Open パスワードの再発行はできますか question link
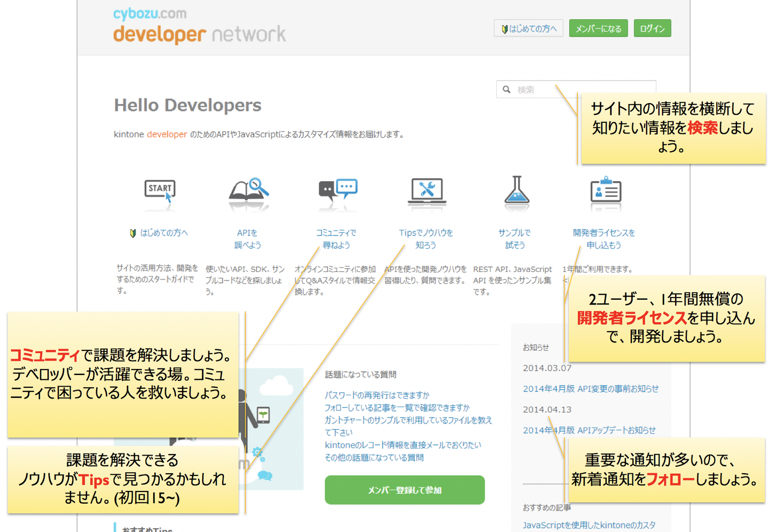The height and width of the screenshot is (532, 769). (x=376, y=395)
